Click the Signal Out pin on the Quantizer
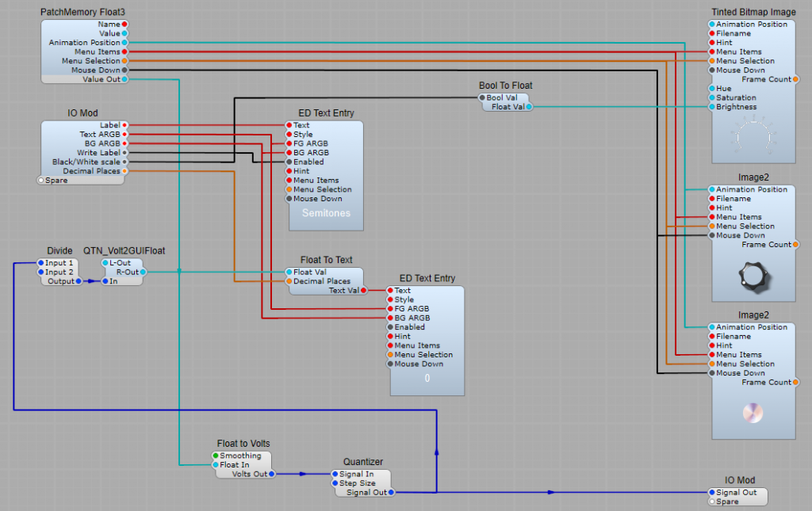Image resolution: width=812 pixels, height=511 pixels. 390,492
